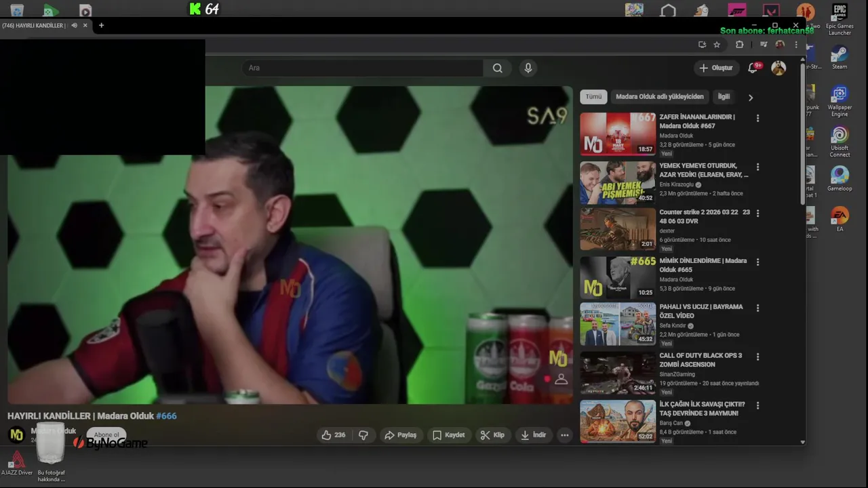Click the Paylaş share button
Image resolution: width=868 pixels, height=488 pixels.
(400, 435)
